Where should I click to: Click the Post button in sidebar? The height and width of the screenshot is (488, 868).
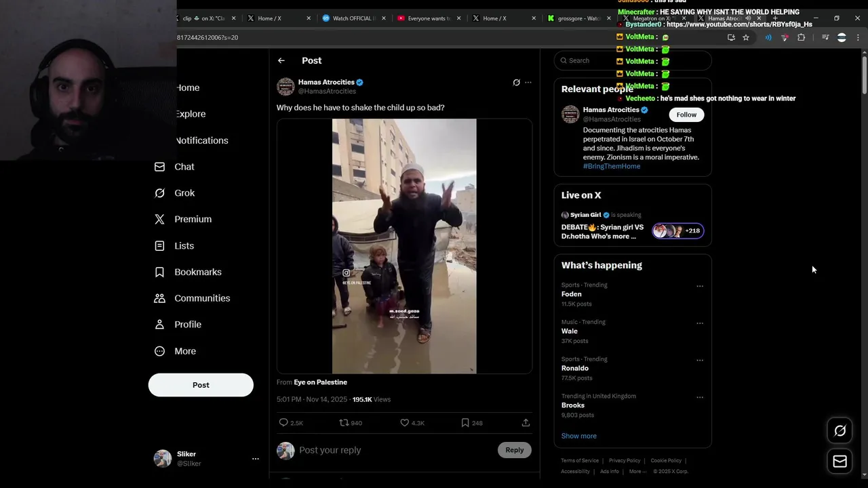(201, 385)
